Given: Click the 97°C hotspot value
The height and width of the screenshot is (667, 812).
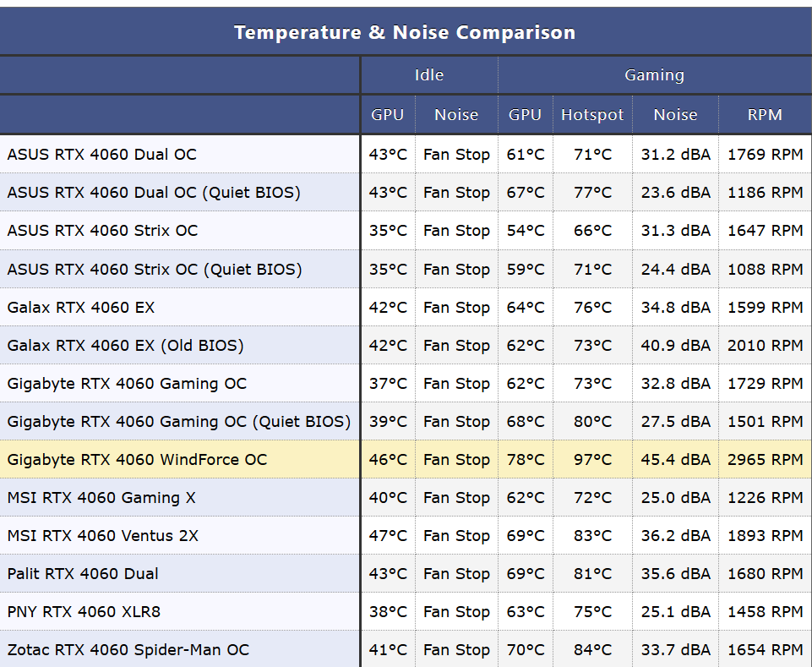Looking at the screenshot, I should (592, 460).
